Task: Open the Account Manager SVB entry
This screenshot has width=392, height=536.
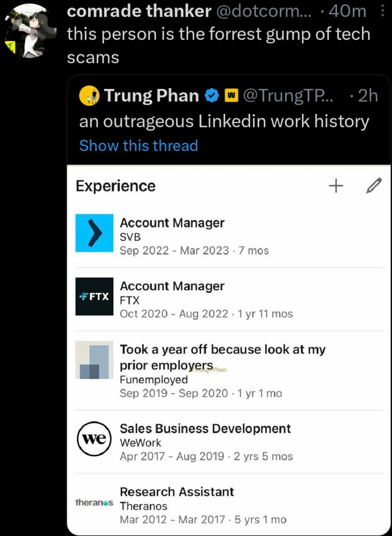Action: point(229,236)
